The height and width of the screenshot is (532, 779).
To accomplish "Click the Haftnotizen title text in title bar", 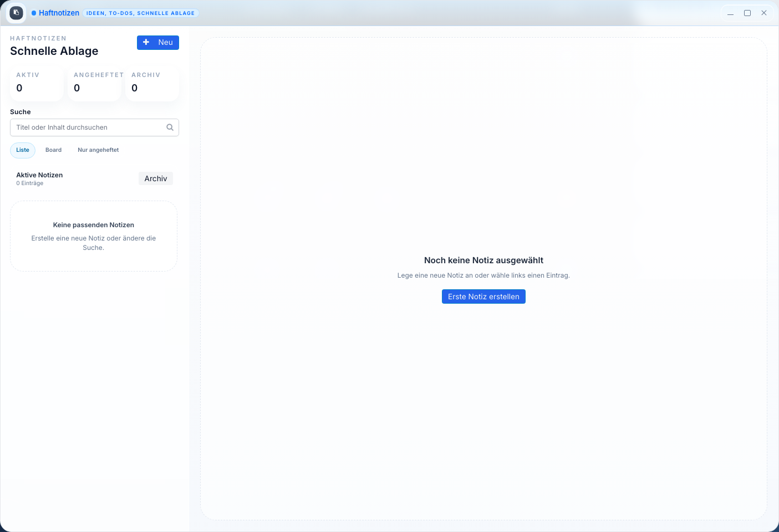I will 59,13.
